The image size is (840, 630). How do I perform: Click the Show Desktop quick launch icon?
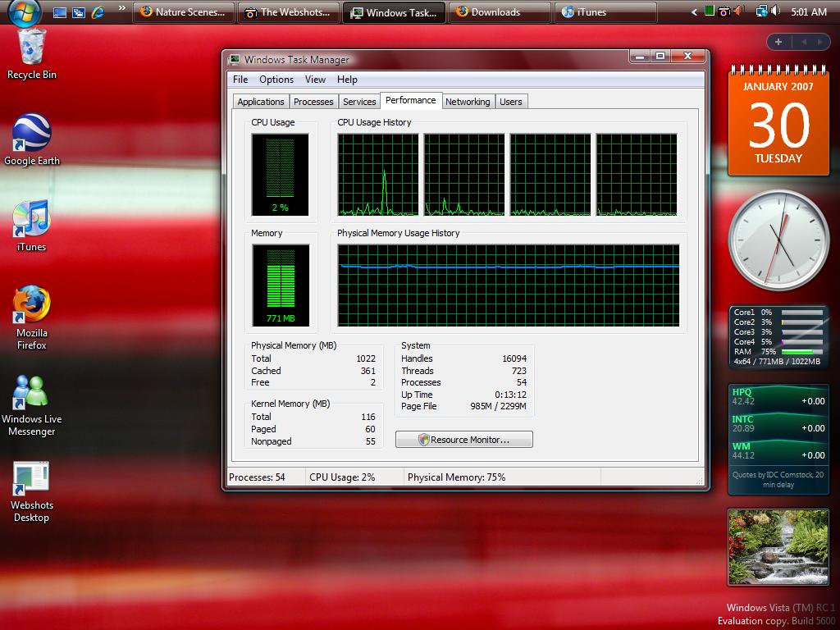(x=60, y=12)
